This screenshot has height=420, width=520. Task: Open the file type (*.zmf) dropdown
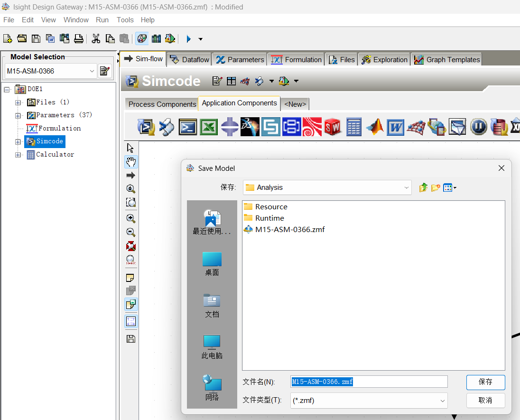click(x=369, y=401)
